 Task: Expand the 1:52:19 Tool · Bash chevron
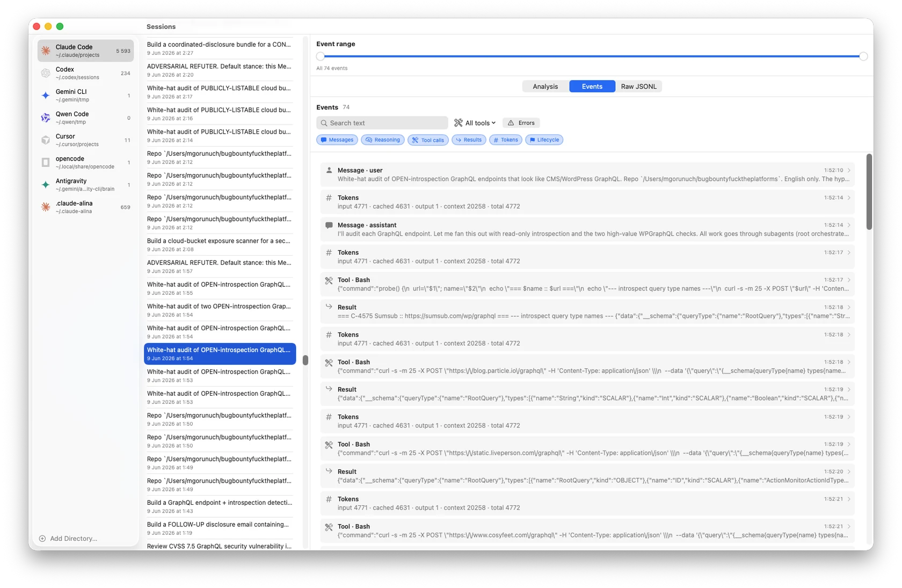pyautogui.click(x=849, y=444)
